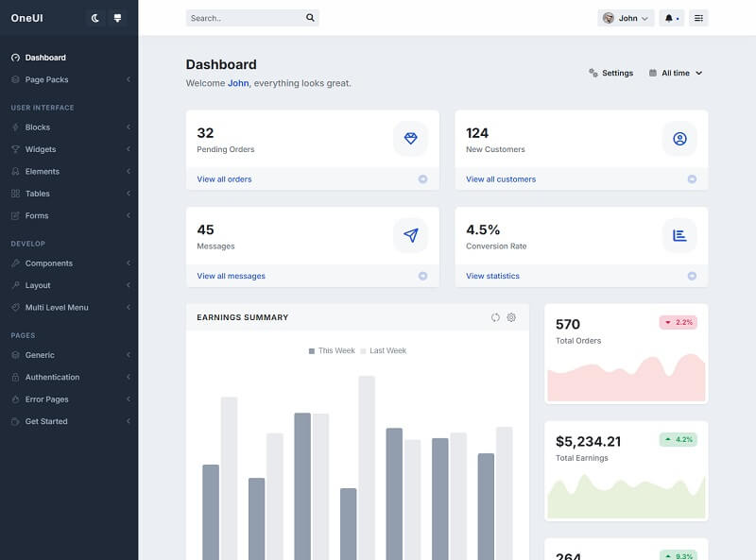Click the Messages paper plane icon
This screenshot has width=756, height=560.
410,236
